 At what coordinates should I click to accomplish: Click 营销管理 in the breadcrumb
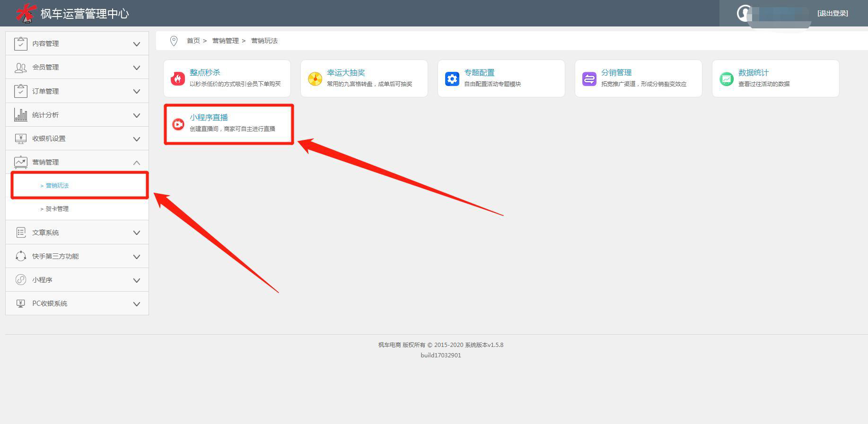pyautogui.click(x=225, y=41)
